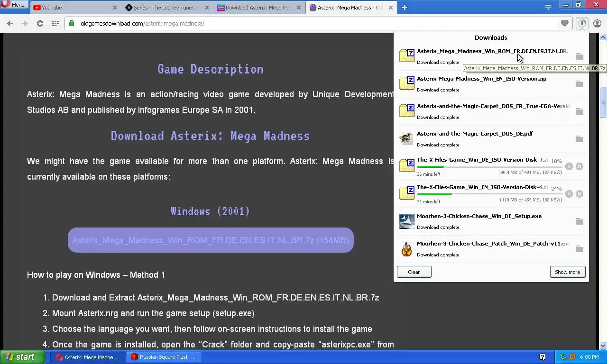Viewport: 607px width, 364px height.
Task: Open the user account icon
Action: coord(597,23)
